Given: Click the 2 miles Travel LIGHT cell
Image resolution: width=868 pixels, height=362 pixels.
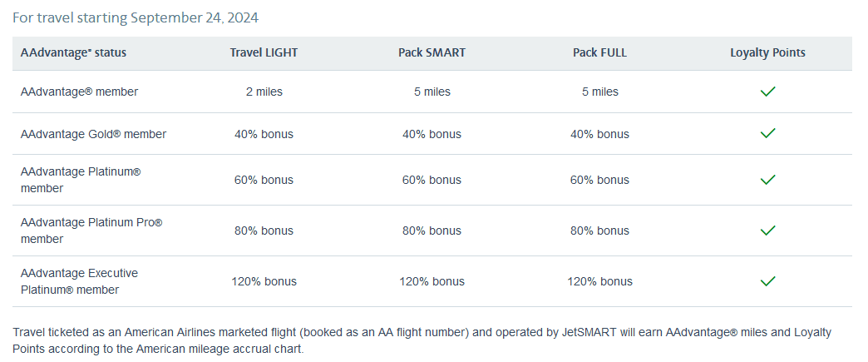Looking at the screenshot, I should tap(264, 92).
